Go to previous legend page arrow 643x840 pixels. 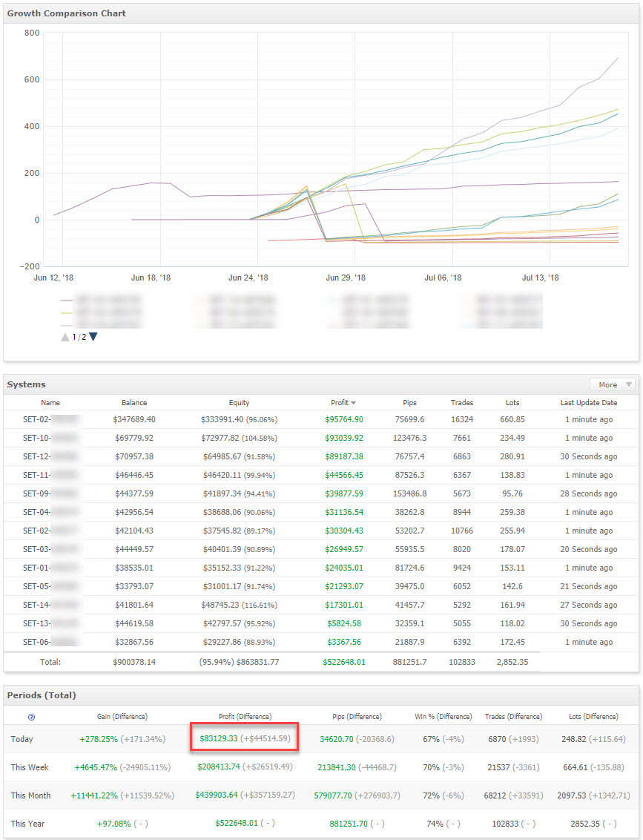pos(65,337)
